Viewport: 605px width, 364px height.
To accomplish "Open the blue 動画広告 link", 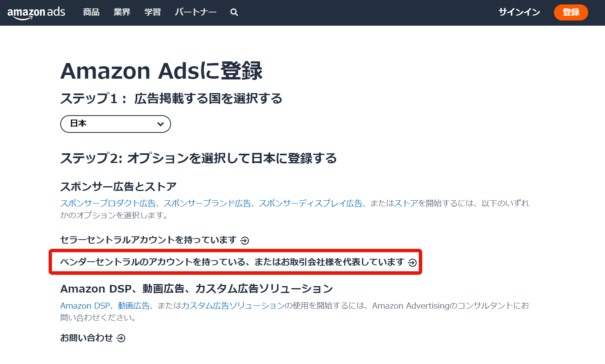I will [x=134, y=306].
